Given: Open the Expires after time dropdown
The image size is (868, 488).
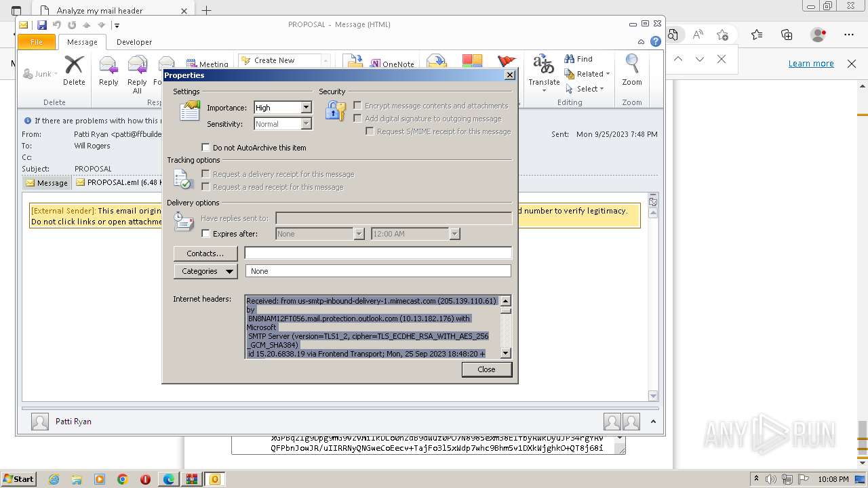Looking at the screenshot, I should [x=454, y=234].
